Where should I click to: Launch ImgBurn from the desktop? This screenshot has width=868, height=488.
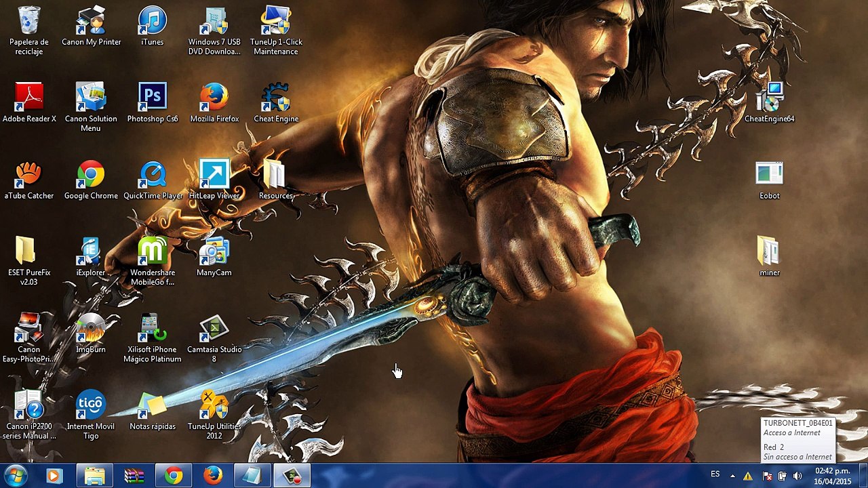click(91, 333)
